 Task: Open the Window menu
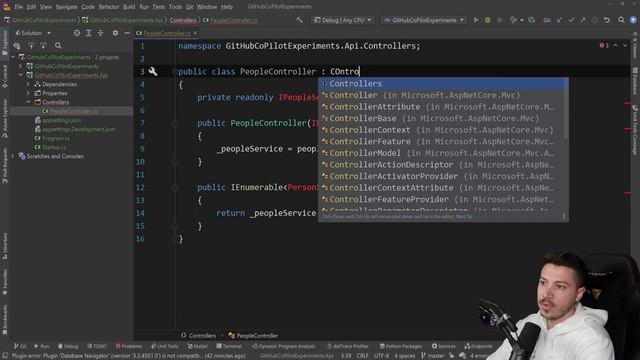point(207,7)
